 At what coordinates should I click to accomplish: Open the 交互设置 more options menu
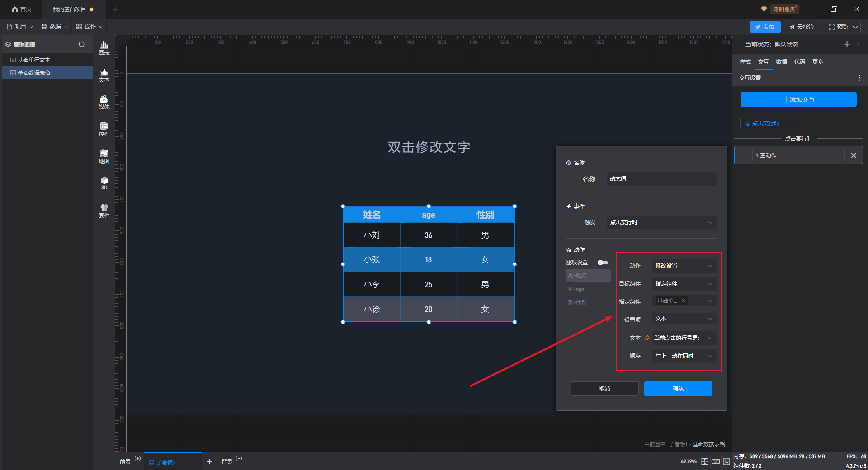(x=859, y=78)
